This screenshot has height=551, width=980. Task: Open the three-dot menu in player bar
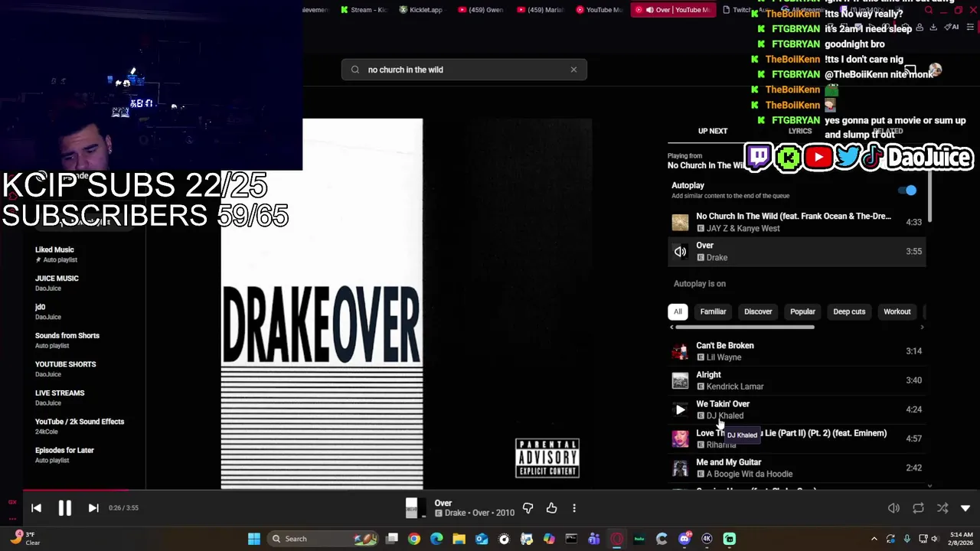point(574,508)
